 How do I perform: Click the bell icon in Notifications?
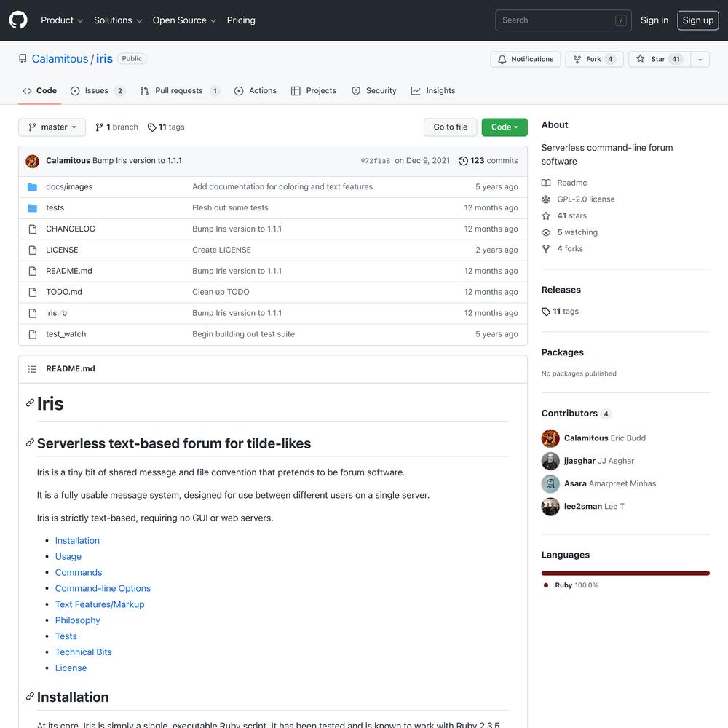point(502,60)
